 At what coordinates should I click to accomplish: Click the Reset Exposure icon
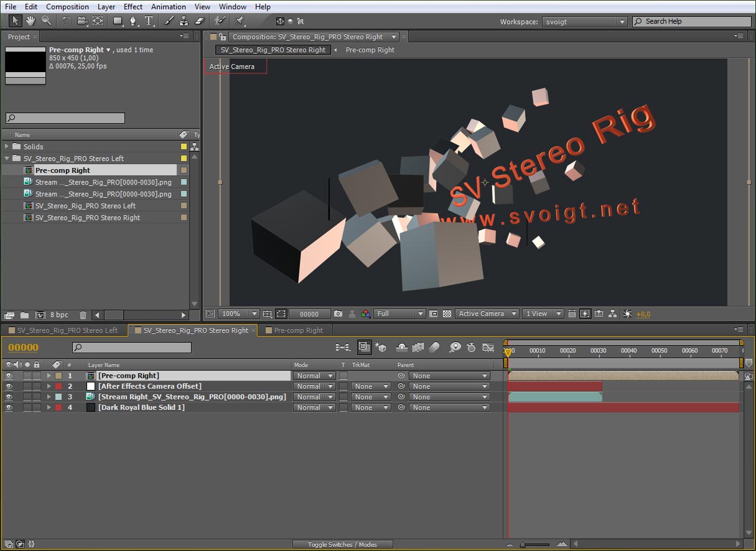(x=627, y=314)
